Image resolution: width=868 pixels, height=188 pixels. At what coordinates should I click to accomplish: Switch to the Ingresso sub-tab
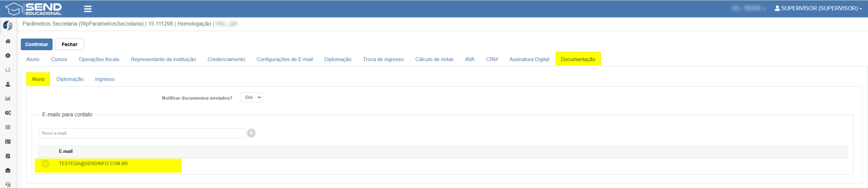coord(105,79)
